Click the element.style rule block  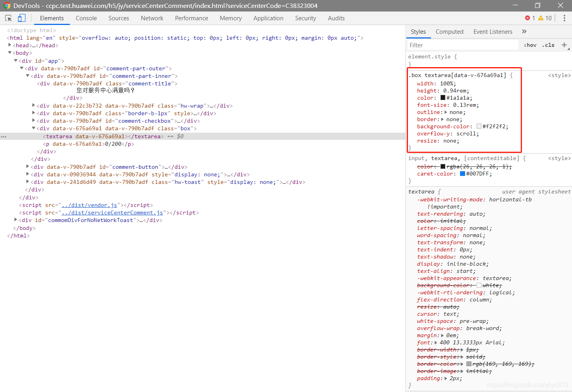pos(489,60)
